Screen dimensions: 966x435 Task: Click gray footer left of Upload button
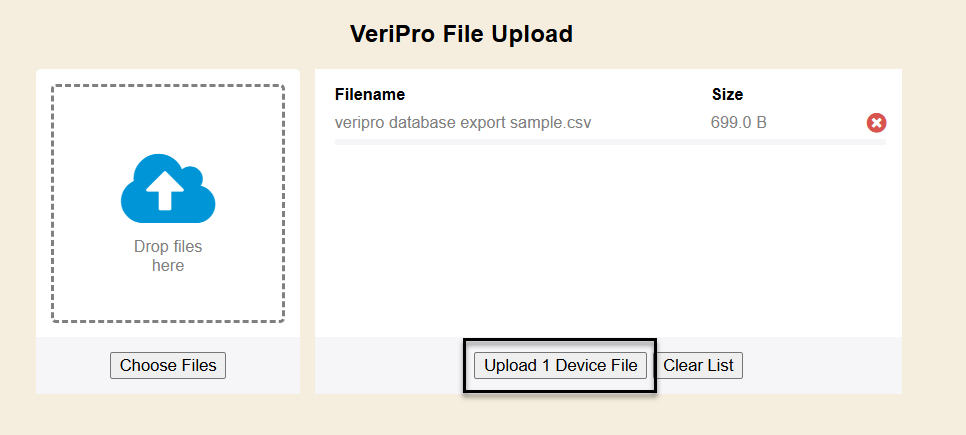(390, 365)
